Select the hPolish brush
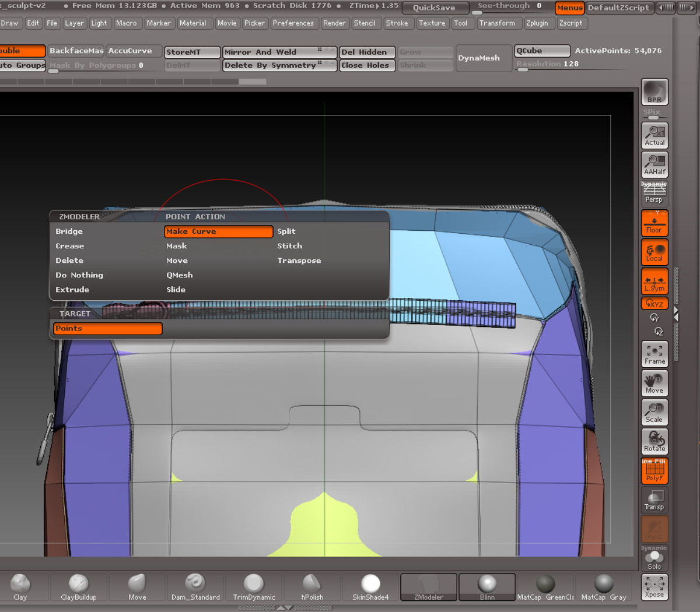 [312, 587]
